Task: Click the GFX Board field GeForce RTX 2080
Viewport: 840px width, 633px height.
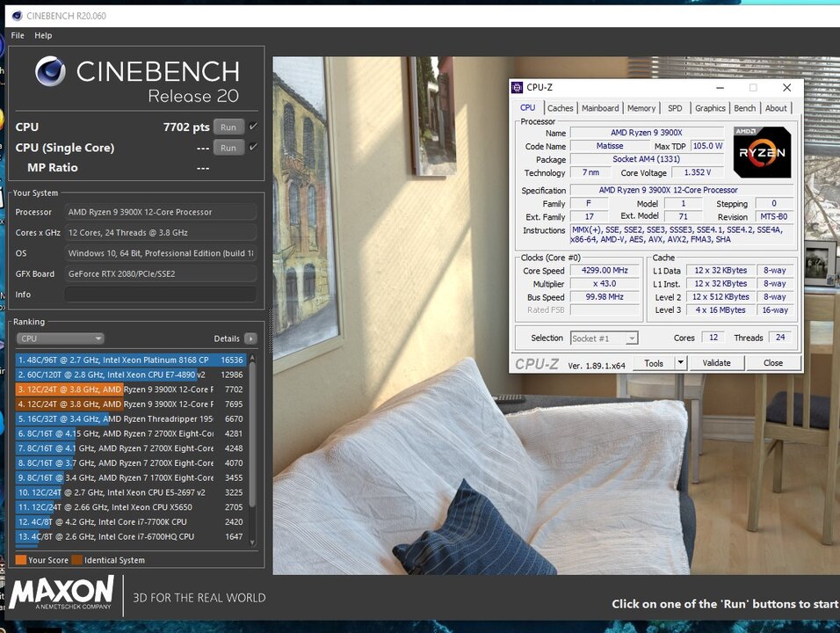Action: (161, 274)
